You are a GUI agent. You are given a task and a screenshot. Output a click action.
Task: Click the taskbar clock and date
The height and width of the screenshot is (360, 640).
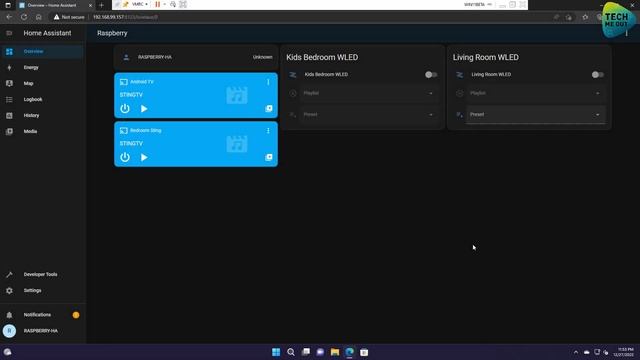pyautogui.click(x=625, y=352)
